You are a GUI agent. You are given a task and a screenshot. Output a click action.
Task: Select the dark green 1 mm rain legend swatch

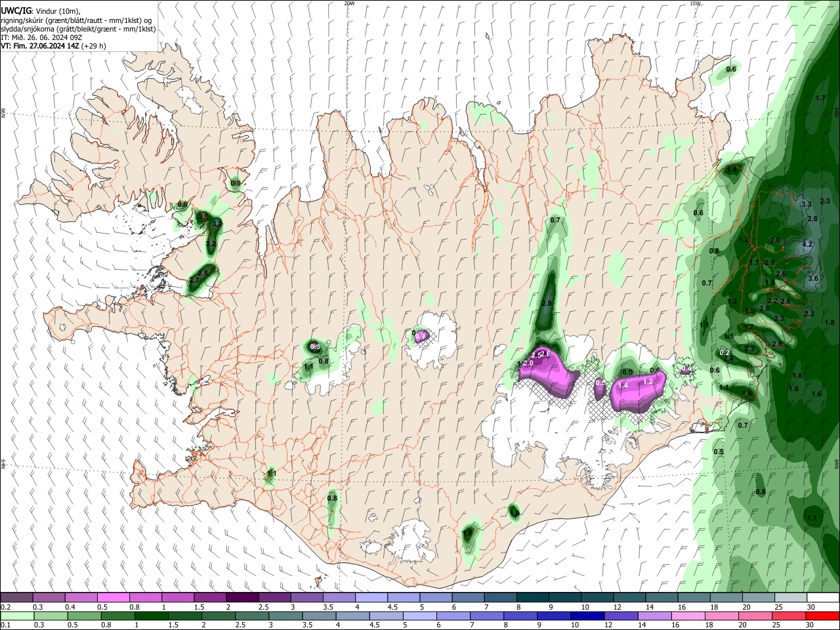click(x=151, y=616)
